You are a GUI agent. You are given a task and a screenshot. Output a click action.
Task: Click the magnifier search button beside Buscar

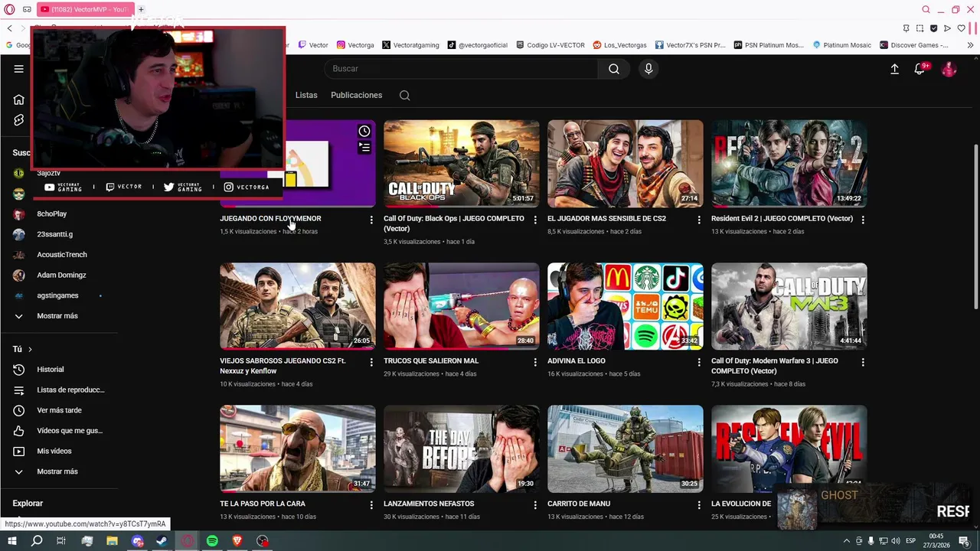(614, 69)
